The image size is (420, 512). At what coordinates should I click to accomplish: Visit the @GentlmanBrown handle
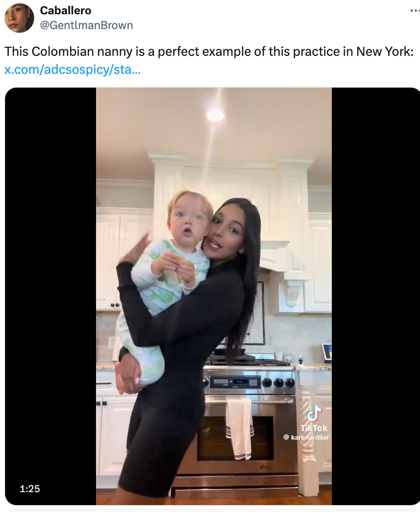[x=86, y=25]
